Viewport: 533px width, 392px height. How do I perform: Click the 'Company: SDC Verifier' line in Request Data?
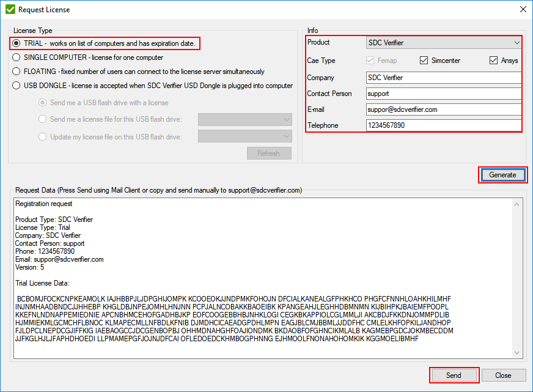coord(48,235)
